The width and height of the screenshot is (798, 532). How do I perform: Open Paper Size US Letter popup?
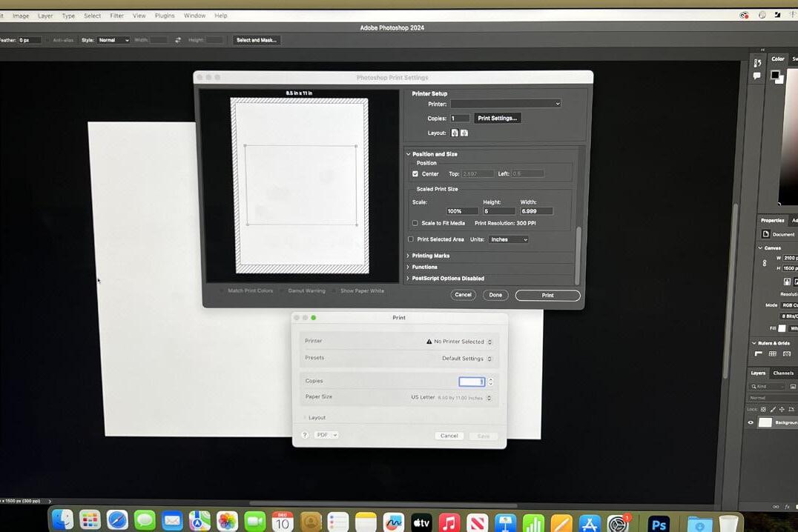452,397
